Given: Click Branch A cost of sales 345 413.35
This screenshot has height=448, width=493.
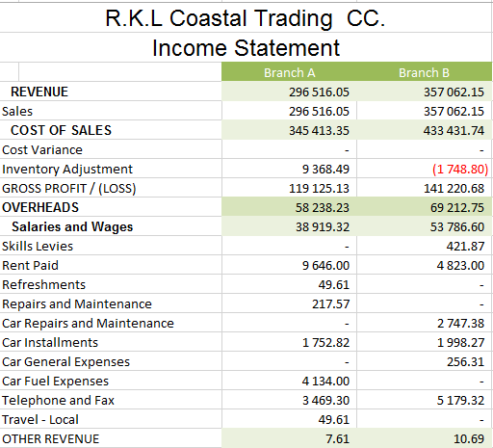Looking at the screenshot, I should [x=319, y=131].
